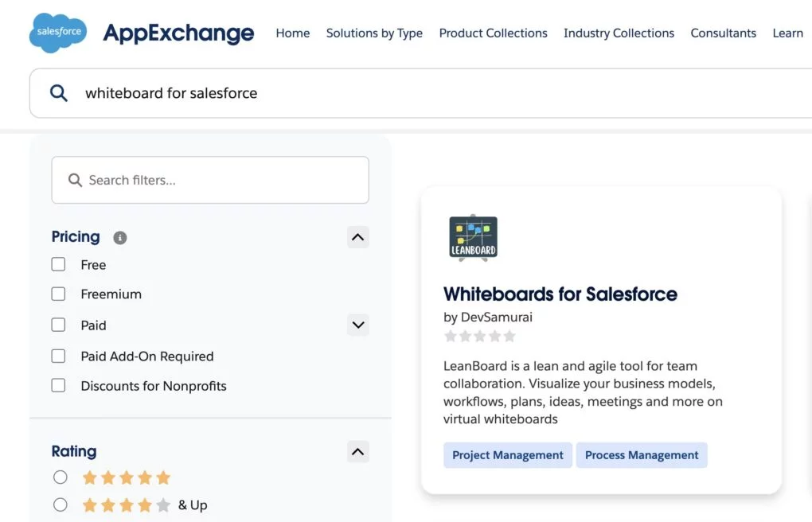Check the Freemium pricing checkbox
Screen dimensions: 812x522
[59, 294]
